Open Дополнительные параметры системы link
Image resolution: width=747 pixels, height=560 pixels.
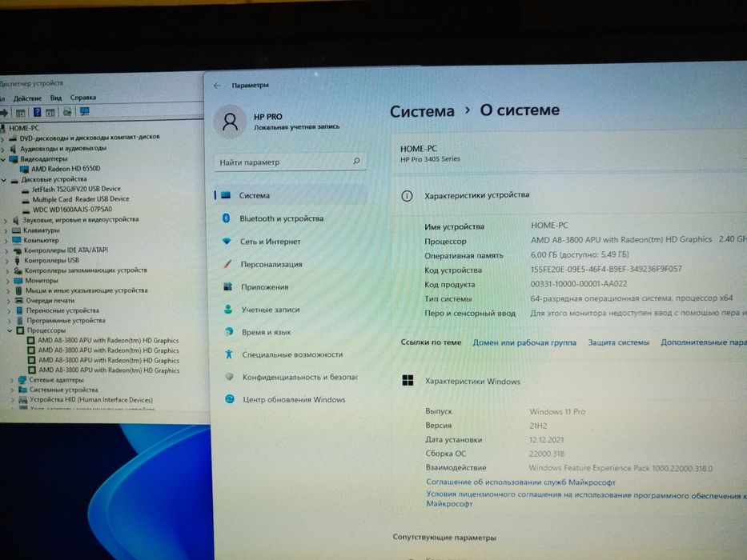pos(704,342)
